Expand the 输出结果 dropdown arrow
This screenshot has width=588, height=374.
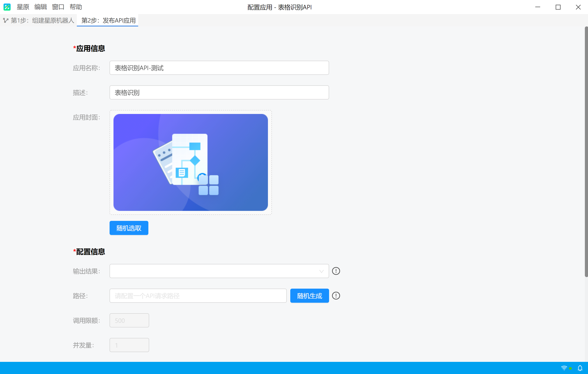pos(321,271)
